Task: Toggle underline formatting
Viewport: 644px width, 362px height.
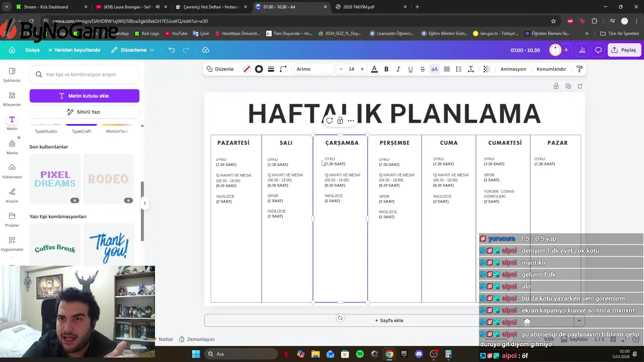Action: [x=411, y=69]
